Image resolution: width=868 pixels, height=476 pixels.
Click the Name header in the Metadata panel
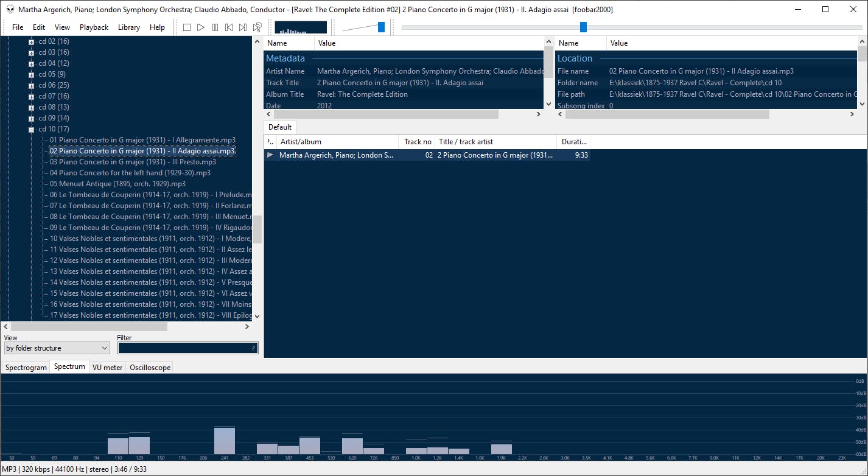tap(289, 43)
